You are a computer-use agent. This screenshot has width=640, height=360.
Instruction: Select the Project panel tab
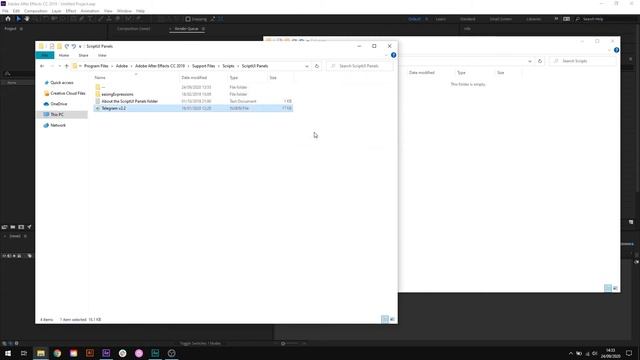[x=10, y=29]
